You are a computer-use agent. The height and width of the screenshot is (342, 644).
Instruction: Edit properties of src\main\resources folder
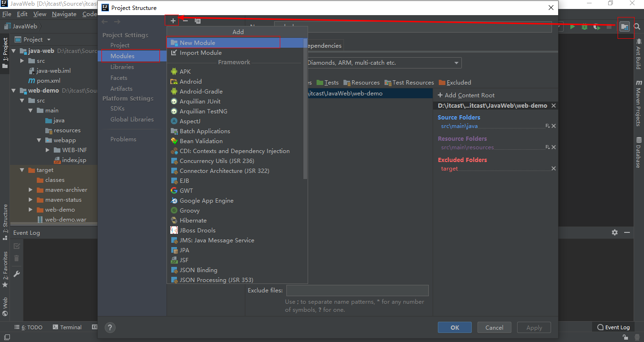coord(547,147)
